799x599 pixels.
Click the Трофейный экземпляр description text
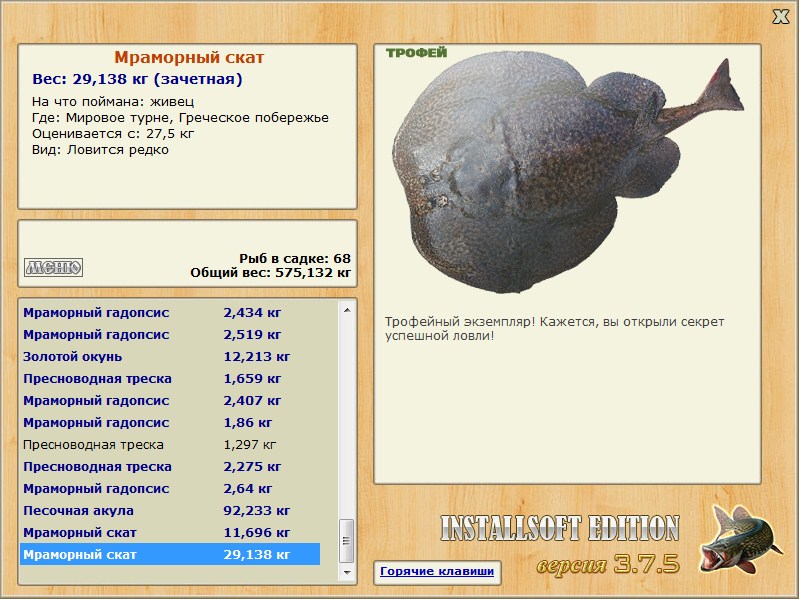click(x=554, y=329)
